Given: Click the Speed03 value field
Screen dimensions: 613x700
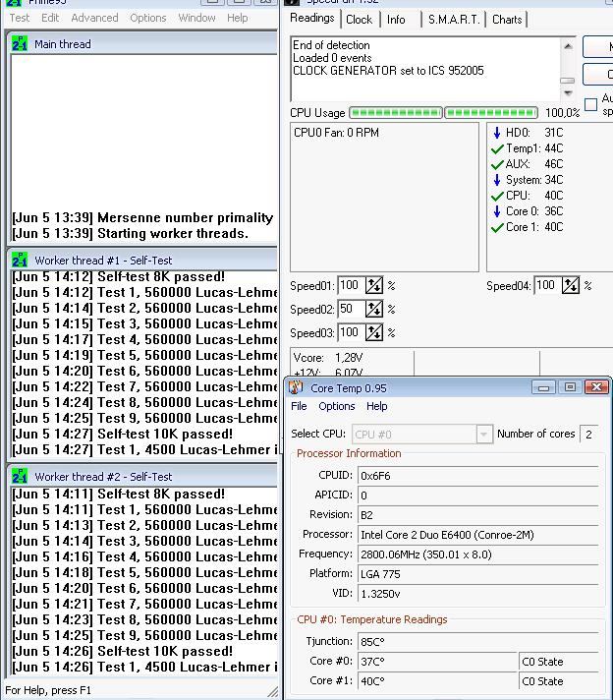Looking at the screenshot, I should pos(351,332).
